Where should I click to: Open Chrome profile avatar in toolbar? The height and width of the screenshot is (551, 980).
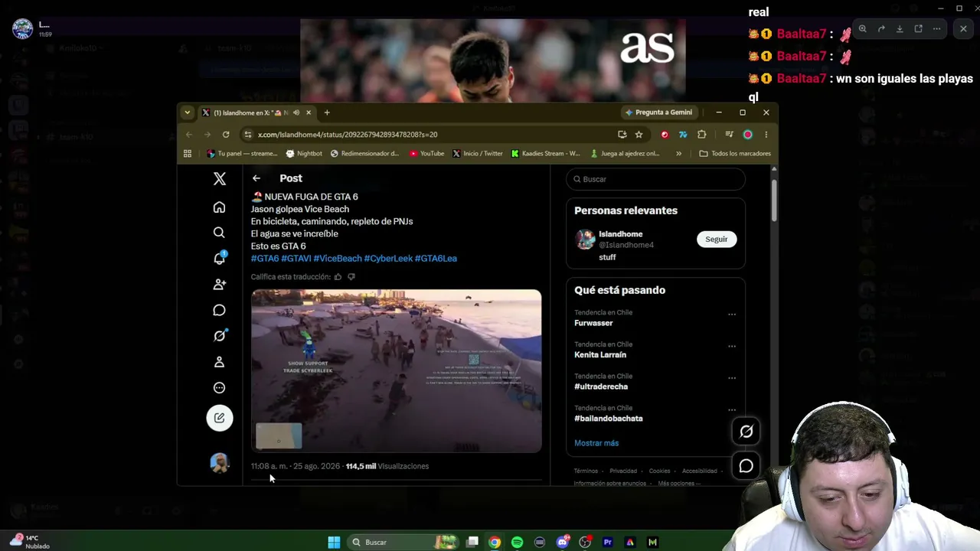(x=747, y=135)
